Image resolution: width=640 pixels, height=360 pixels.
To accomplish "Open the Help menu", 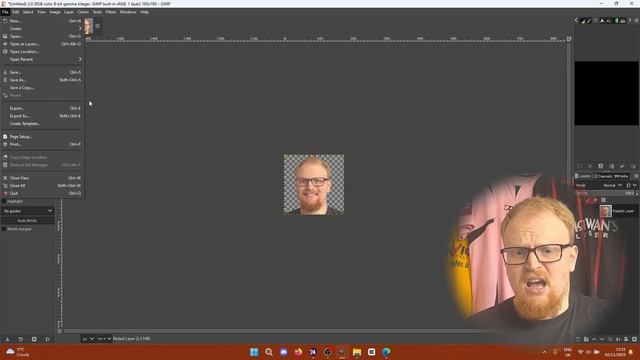I will [x=144, y=12].
